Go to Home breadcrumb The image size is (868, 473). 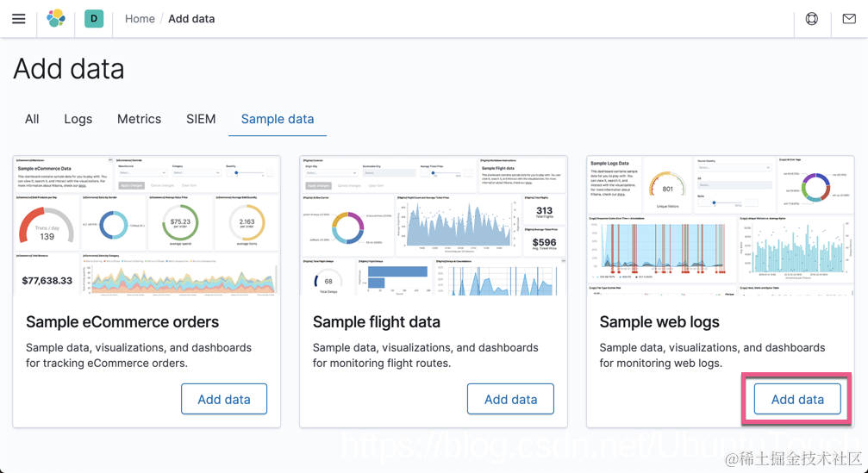click(140, 19)
